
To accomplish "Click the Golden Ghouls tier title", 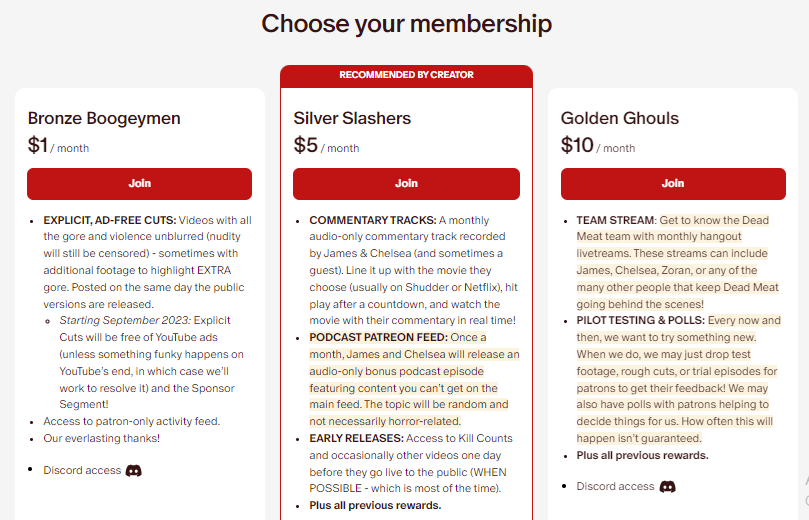I will point(619,118).
